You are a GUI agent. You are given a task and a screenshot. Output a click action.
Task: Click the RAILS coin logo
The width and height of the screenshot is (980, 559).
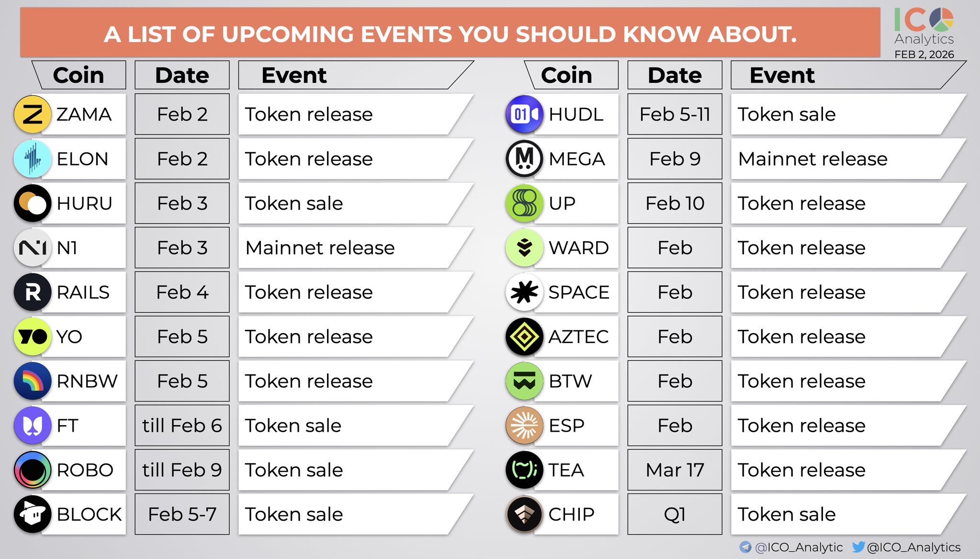(33, 292)
